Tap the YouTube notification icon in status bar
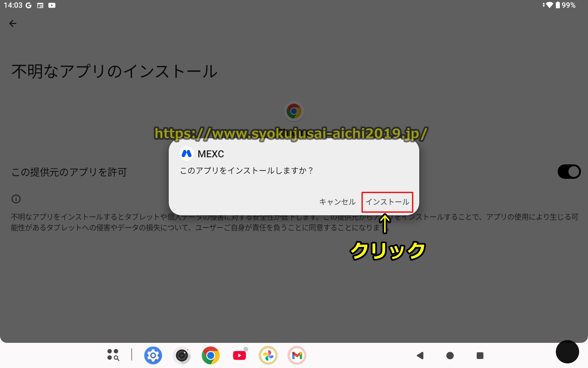This screenshot has width=588, height=368. pyautogui.click(x=52, y=5)
